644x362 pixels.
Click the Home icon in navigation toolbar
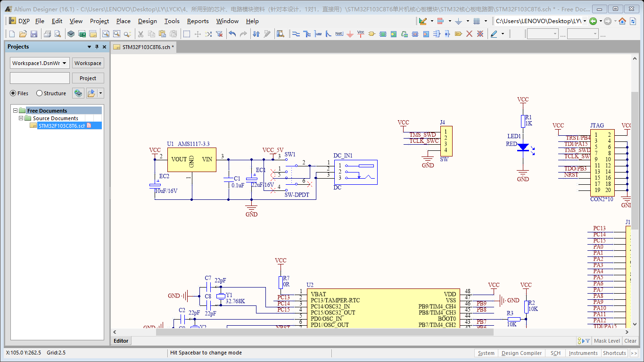point(622,21)
